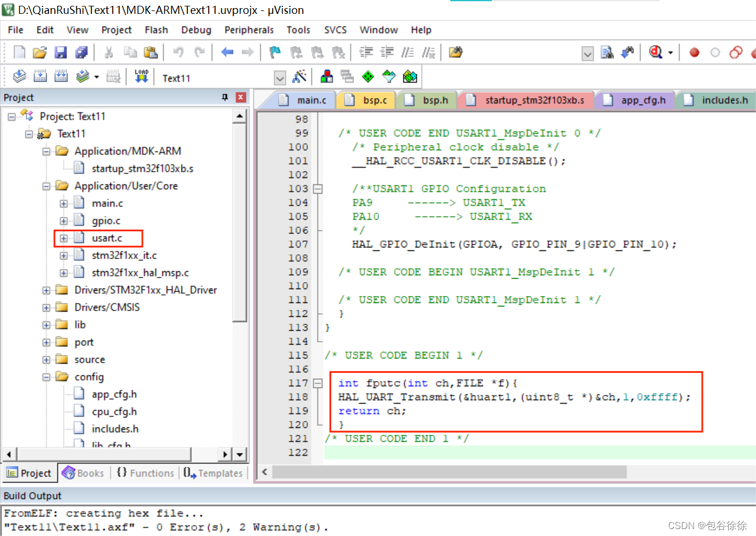
Task: Expand the main.c tree node
Action: 64,204
